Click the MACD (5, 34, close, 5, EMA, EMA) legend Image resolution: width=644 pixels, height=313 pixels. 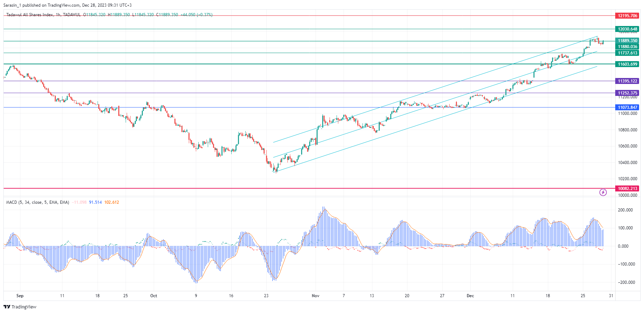[38, 202]
